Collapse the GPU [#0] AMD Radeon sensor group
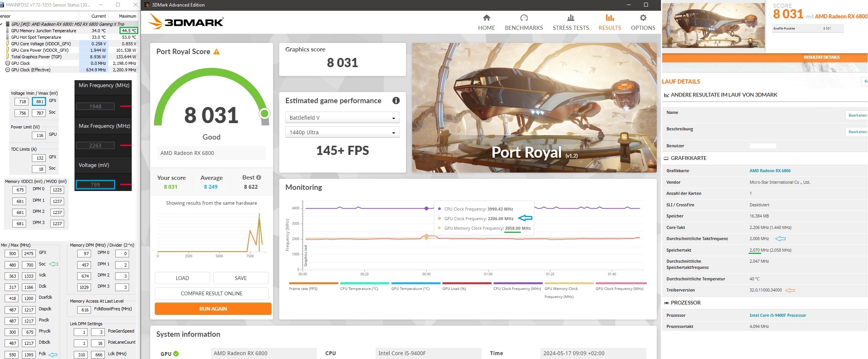868x359 pixels. pyautogui.click(x=2, y=24)
